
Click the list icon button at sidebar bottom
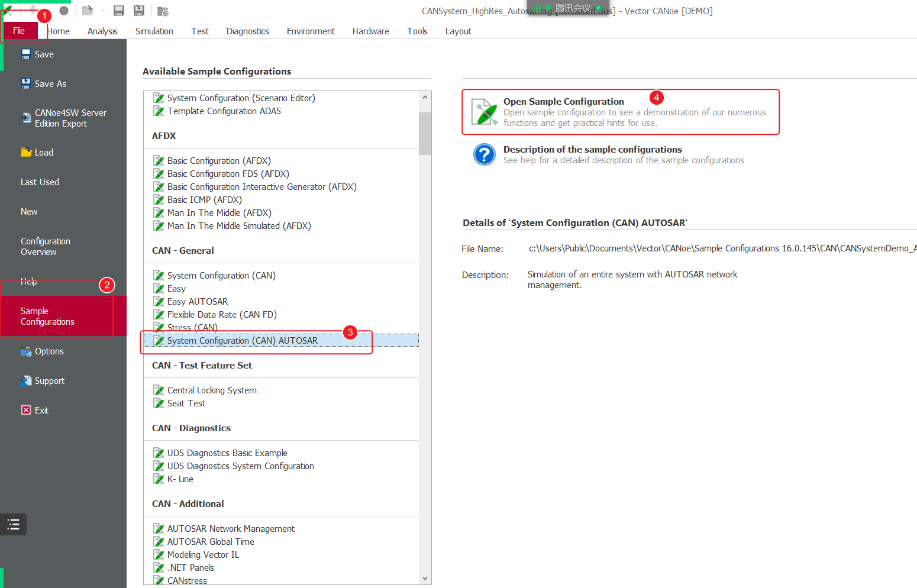[13, 524]
